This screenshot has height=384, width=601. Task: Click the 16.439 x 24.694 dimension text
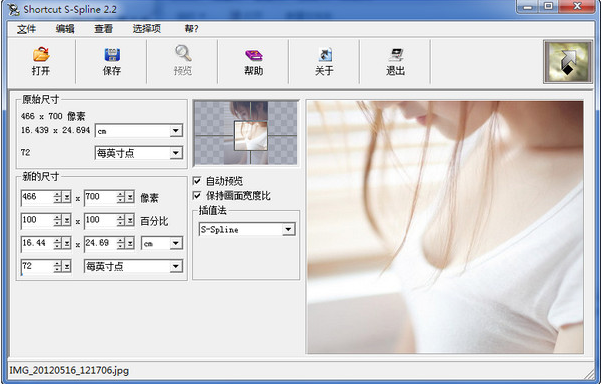click(x=56, y=130)
